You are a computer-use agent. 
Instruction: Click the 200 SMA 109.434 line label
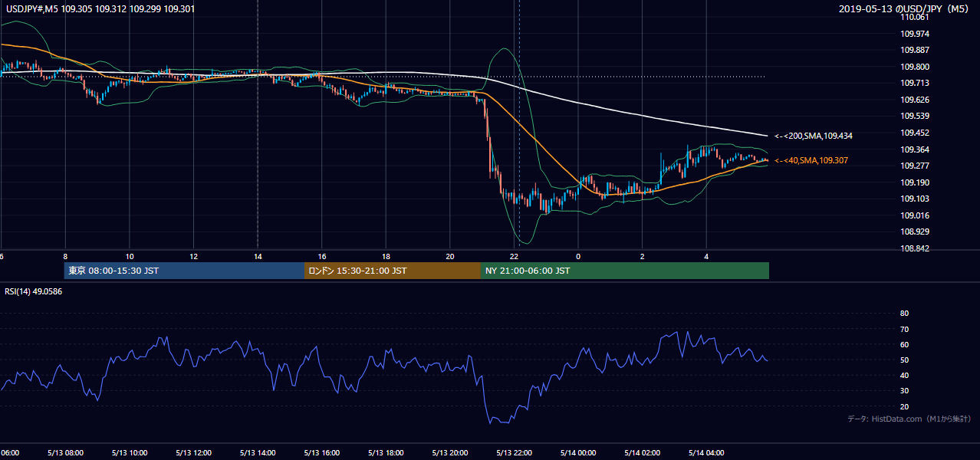pyautogui.click(x=814, y=136)
